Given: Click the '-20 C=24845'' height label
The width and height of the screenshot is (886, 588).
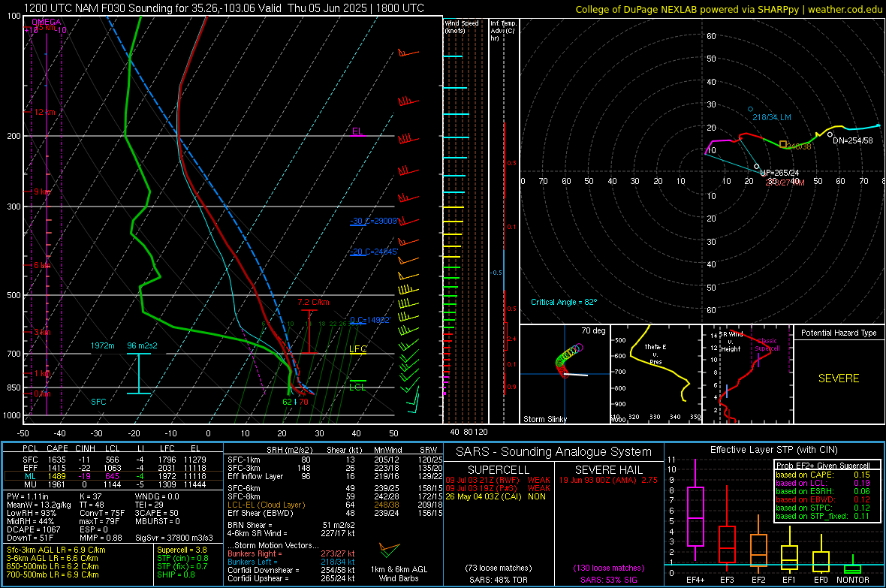Looking at the screenshot, I should tap(373, 252).
